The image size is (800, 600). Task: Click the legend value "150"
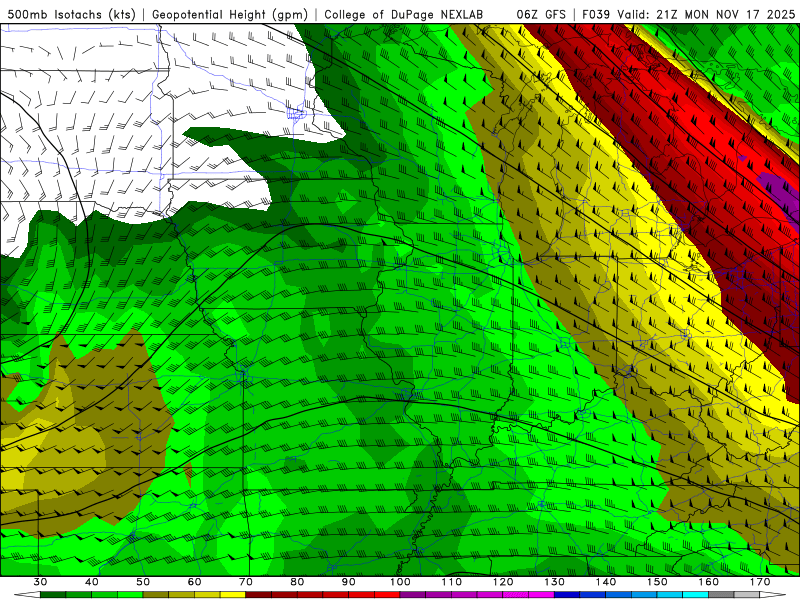tap(657, 582)
